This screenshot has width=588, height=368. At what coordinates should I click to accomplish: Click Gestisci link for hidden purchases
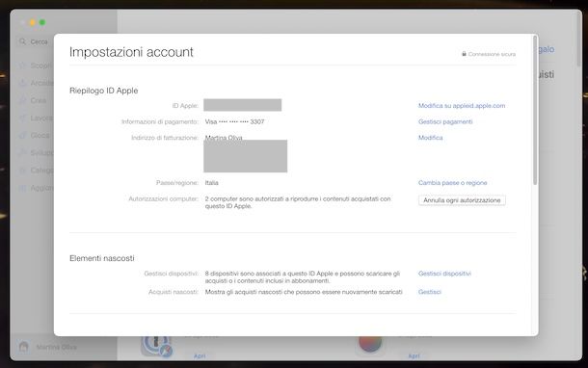(429, 292)
